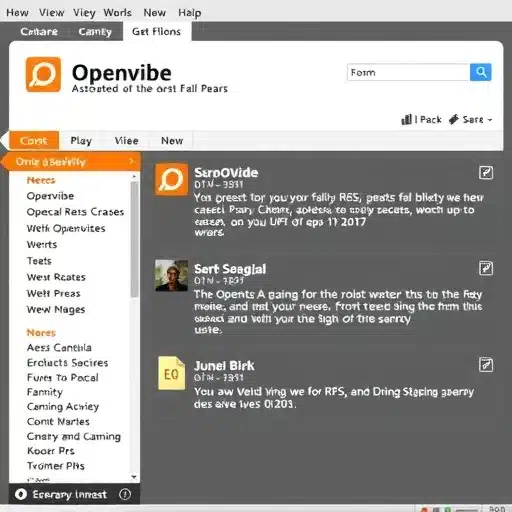Open the Sert Seaglal post title
Image resolution: width=512 pixels, height=512 pixels.
coord(230,269)
